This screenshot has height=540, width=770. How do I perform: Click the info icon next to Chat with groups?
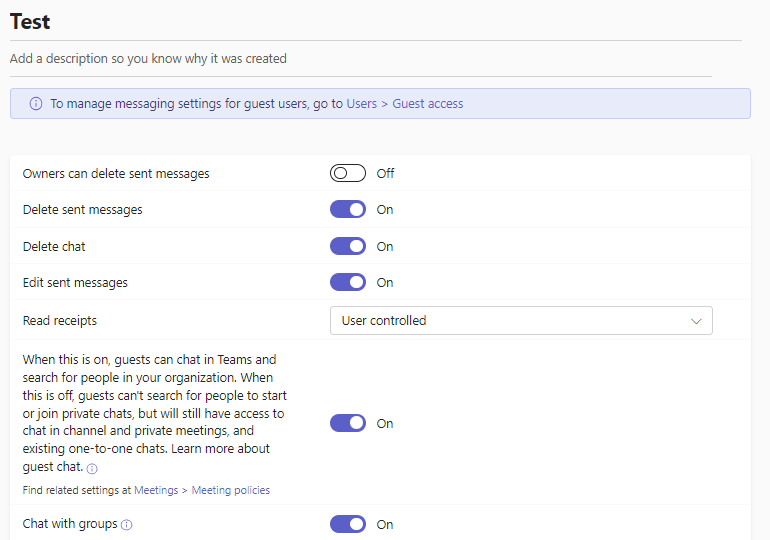click(127, 524)
